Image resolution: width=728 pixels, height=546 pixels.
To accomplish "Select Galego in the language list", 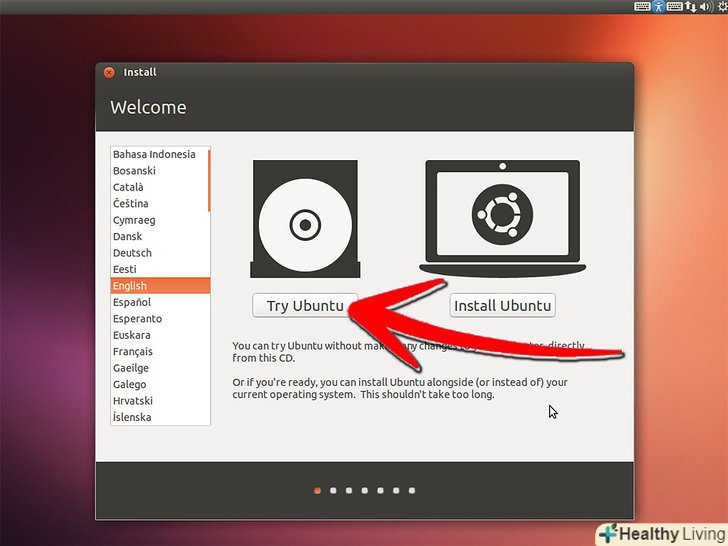I will [160, 384].
